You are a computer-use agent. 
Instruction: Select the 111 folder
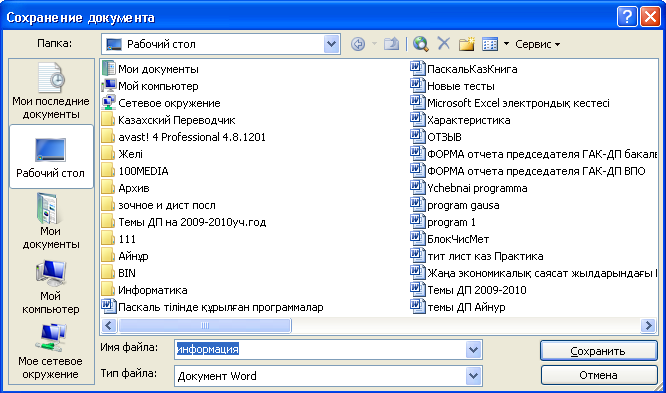tap(119, 239)
